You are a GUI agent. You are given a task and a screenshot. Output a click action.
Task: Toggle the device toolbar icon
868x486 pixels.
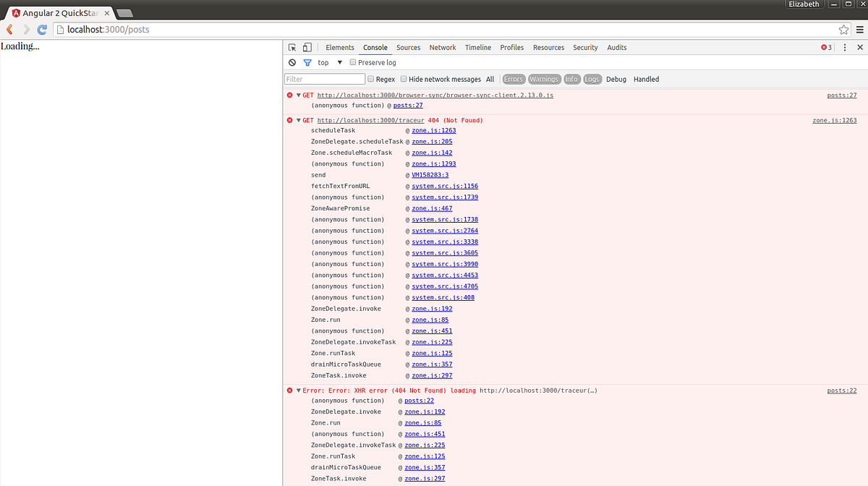(x=307, y=46)
